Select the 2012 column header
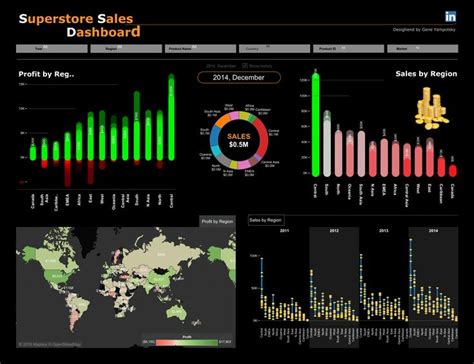This screenshot has height=364, width=474. (x=334, y=231)
